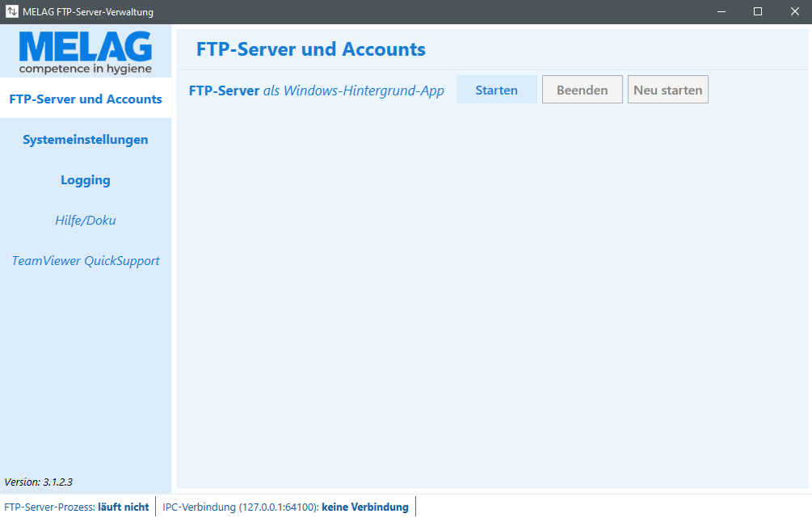
Task: Click the MELAG competence in hygiene logo
Action: point(86,53)
